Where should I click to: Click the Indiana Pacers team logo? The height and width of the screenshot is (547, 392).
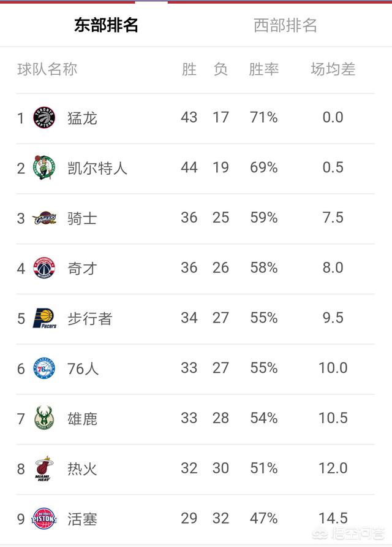point(44,318)
